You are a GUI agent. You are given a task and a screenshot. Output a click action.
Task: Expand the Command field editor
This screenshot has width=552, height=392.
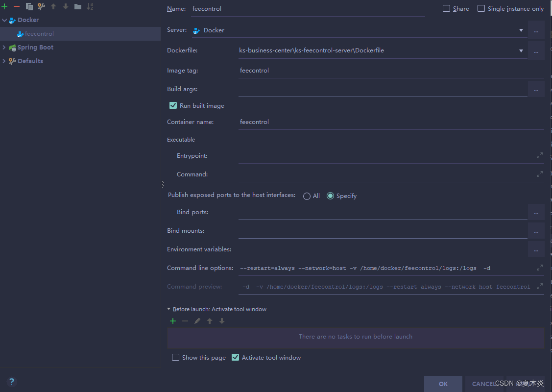pos(539,174)
